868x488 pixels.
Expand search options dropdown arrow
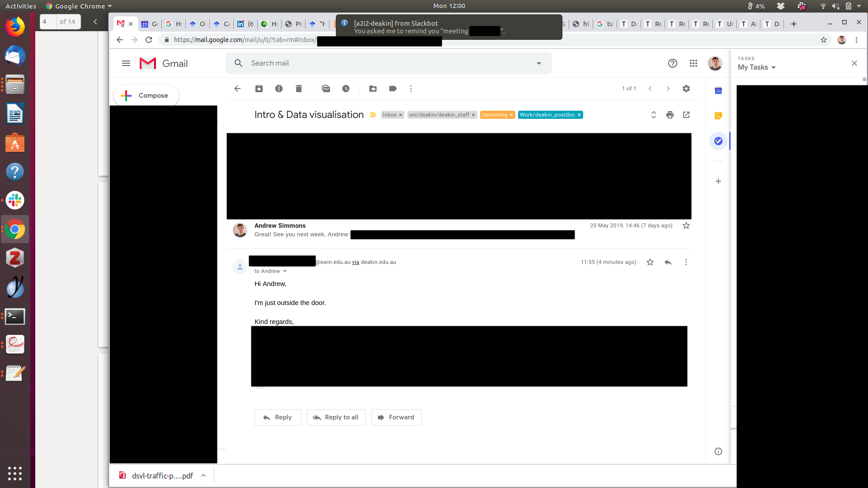[x=539, y=63]
